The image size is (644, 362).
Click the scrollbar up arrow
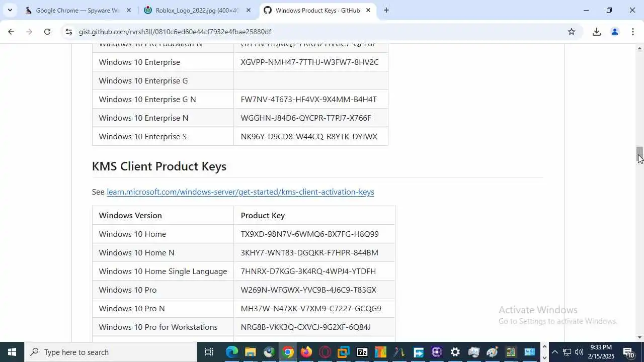click(x=639, y=48)
